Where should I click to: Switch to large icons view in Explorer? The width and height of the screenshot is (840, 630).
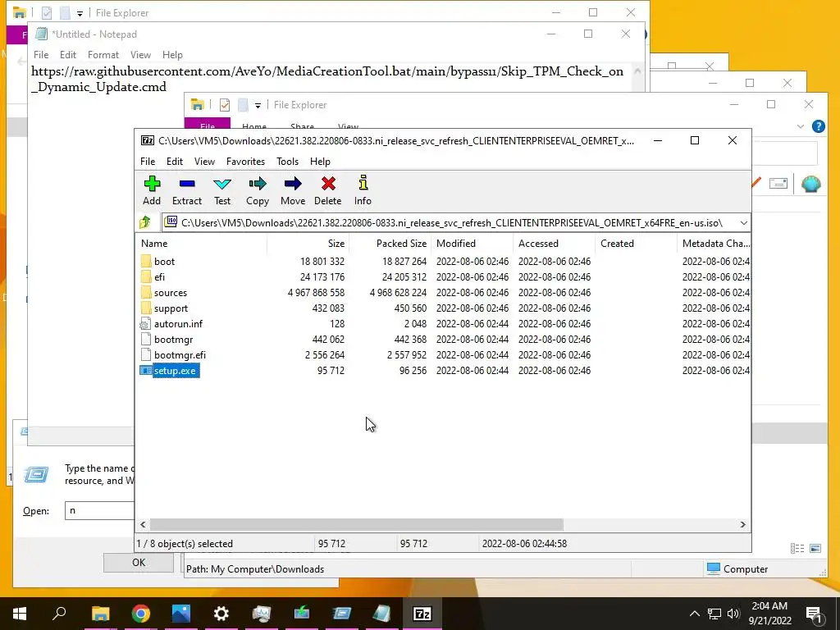(x=815, y=548)
